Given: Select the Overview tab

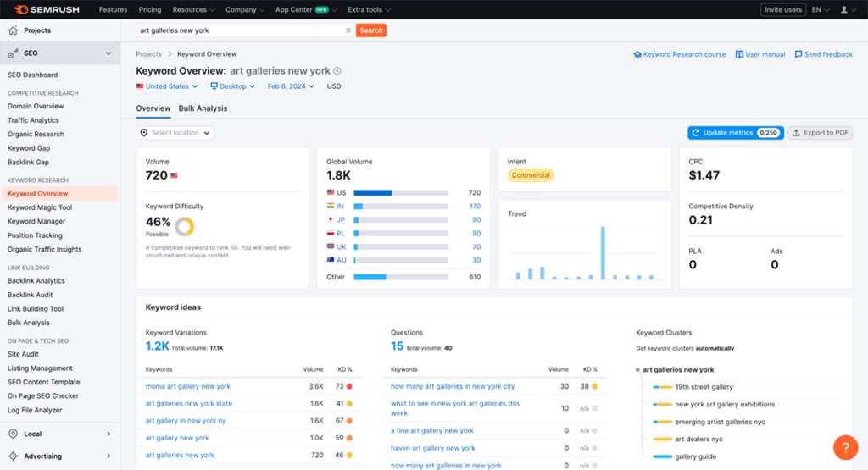Looking at the screenshot, I should pos(153,108).
